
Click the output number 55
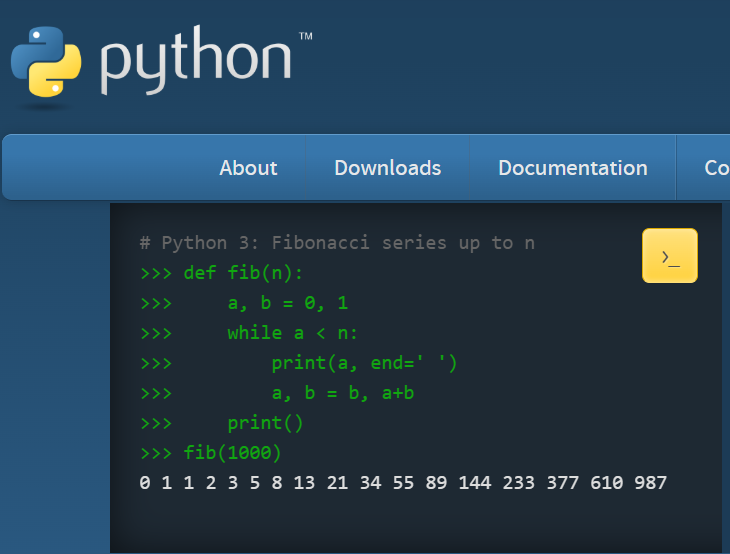403,483
